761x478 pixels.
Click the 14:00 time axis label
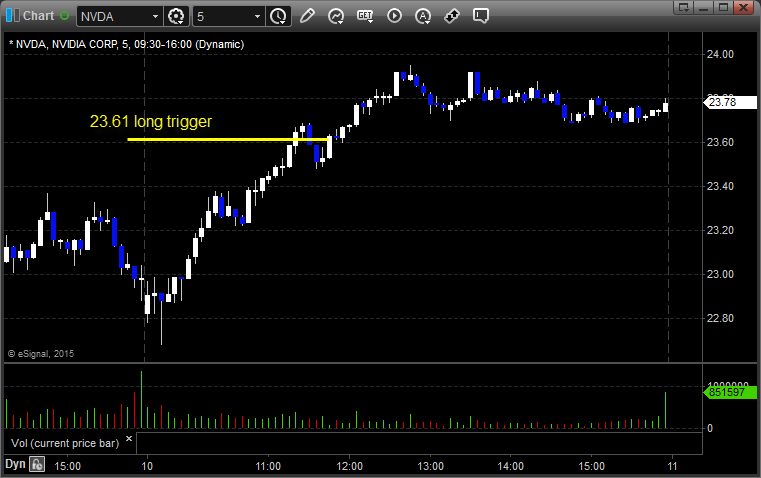[x=511, y=466]
